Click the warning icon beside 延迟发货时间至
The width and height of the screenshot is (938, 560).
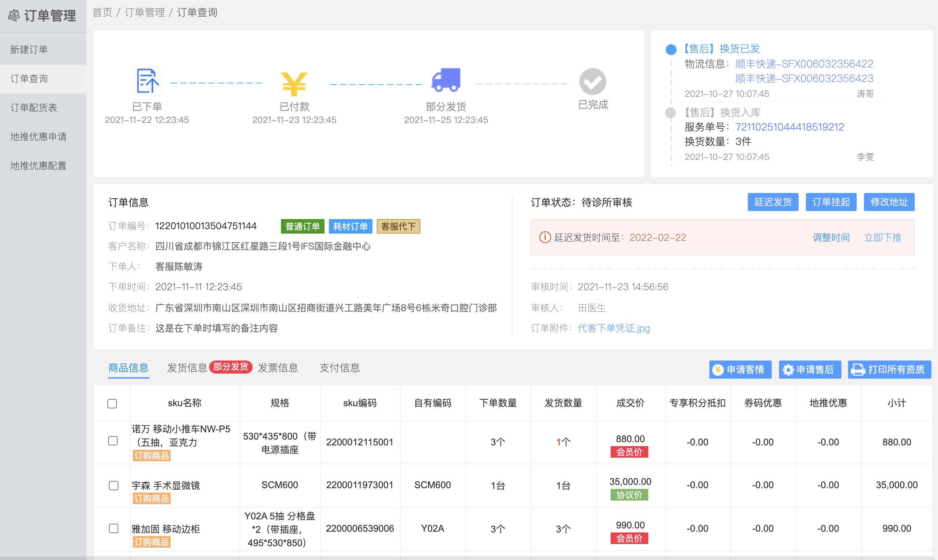(x=545, y=237)
